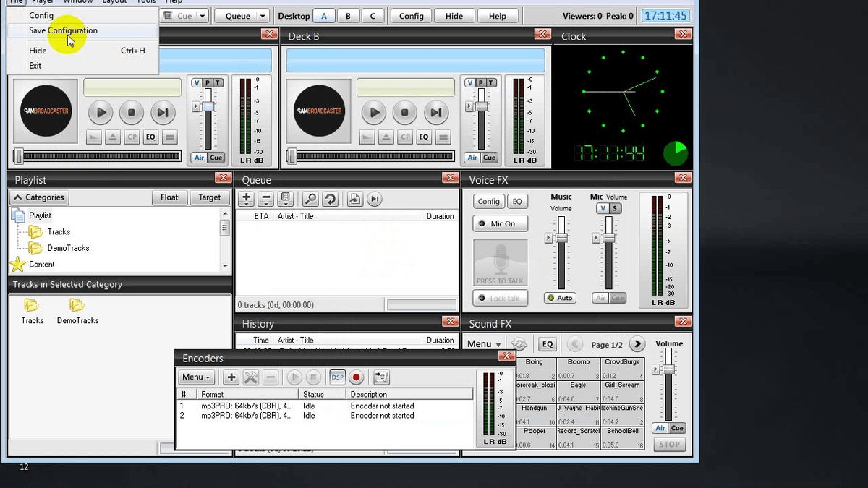Select Save Configuration in the File menu
Viewport: 868px width, 488px height.
coord(63,30)
